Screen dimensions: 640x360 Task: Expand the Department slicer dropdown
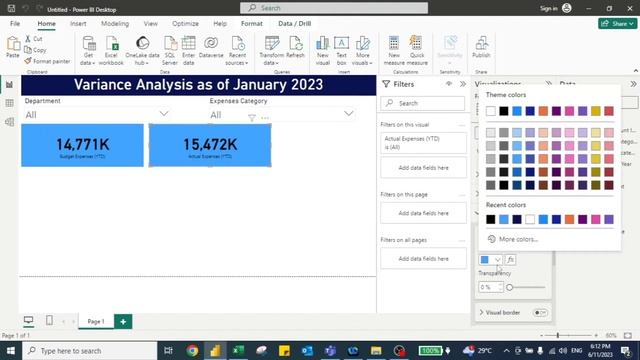[x=164, y=113]
